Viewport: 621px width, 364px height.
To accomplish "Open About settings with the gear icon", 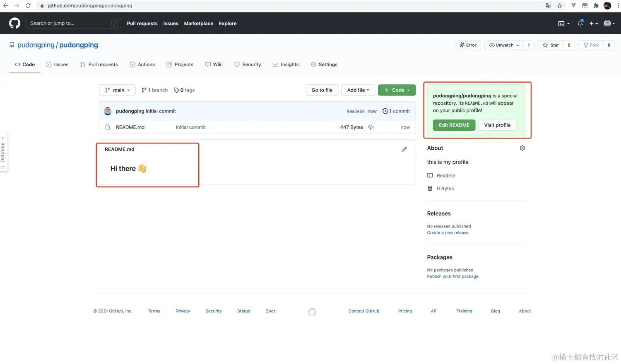I will (x=522, y=148).
